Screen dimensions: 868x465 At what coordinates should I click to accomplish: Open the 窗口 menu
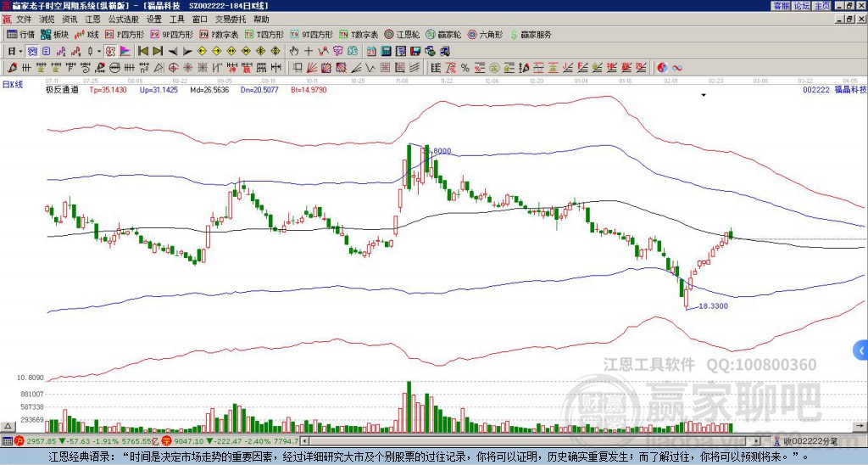200,20
